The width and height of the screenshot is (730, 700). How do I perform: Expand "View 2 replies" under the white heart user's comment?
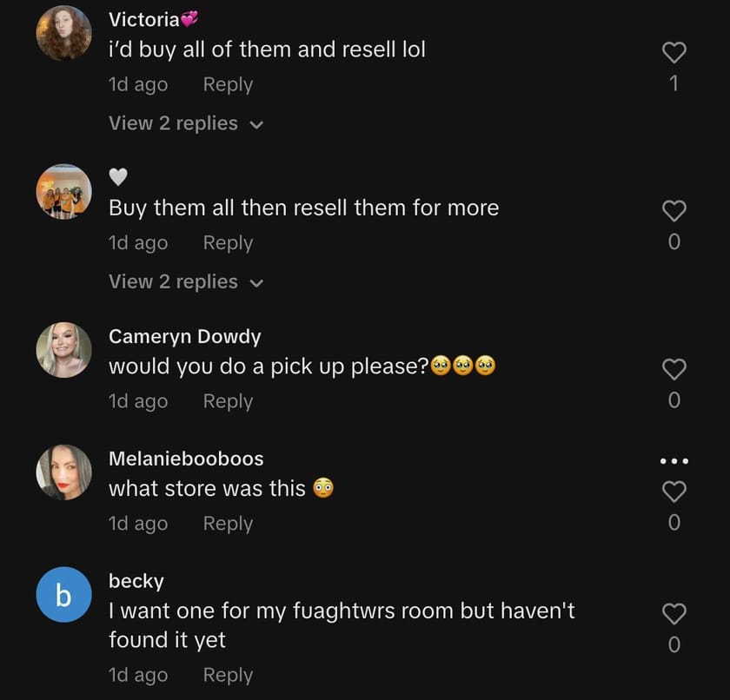coord(173,281)
